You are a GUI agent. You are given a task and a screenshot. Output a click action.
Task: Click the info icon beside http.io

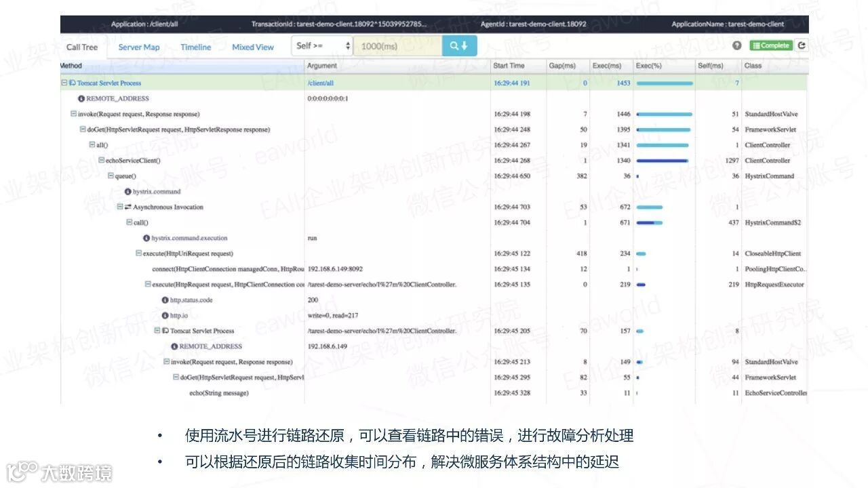pyautogui.click(x=165, y=316)
